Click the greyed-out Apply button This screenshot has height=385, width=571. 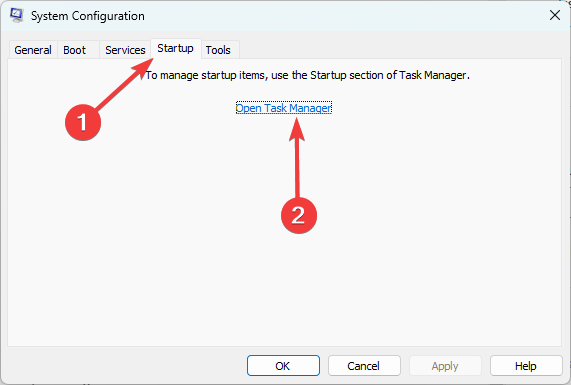click(x=445, y=366)
